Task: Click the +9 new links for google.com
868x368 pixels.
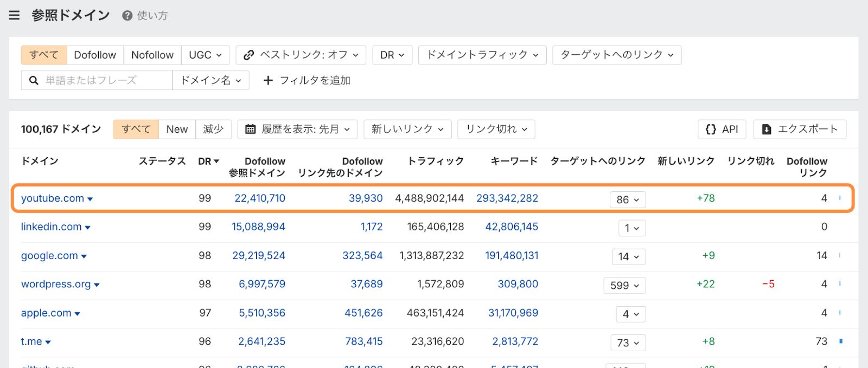Action: click(709, 255)
